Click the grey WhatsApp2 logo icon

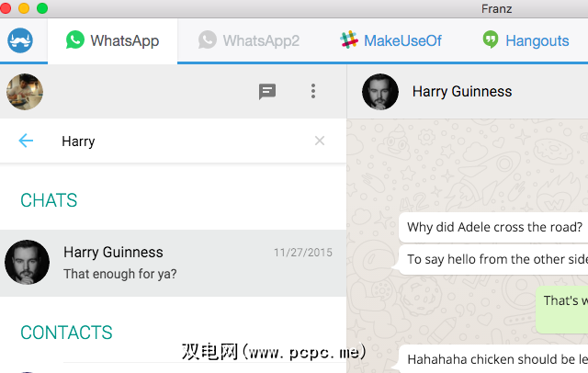(x=208, y=40)
